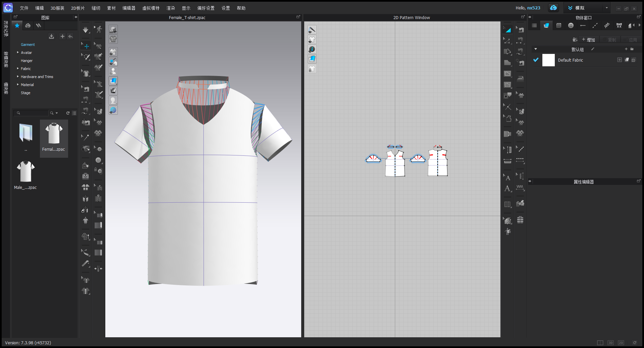
Task: Select the Select/Move tool in 3D toolbar
Action: click(x=86, y=46)
